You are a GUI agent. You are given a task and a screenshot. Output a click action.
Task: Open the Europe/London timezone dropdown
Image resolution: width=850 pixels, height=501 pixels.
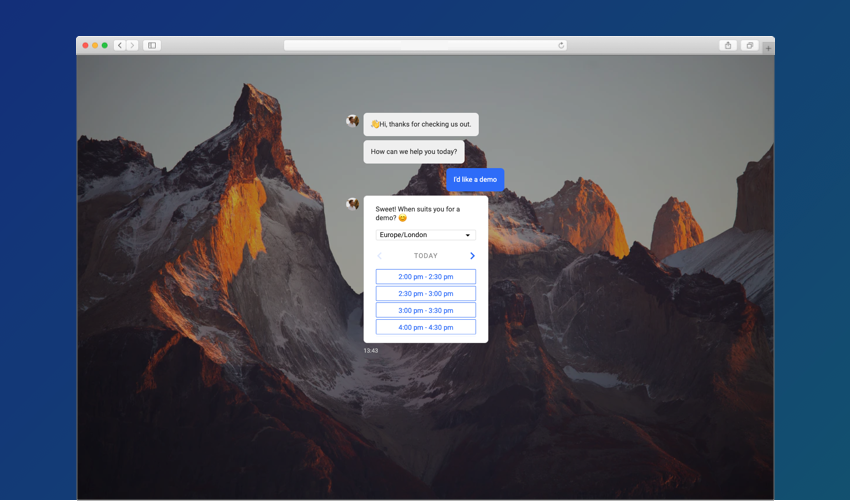coord(425,235)
